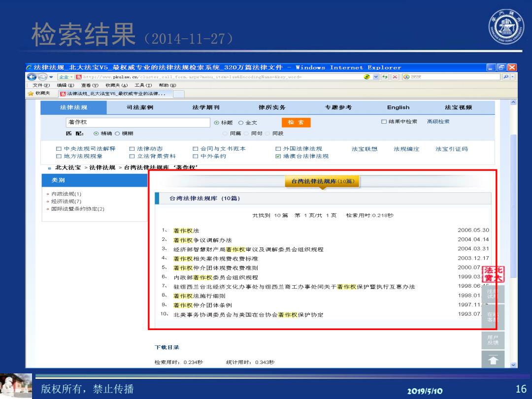Tick the 结果中检索 checkbox
The height and width of the screenshot is (399, 532).
tap(384, 122)
